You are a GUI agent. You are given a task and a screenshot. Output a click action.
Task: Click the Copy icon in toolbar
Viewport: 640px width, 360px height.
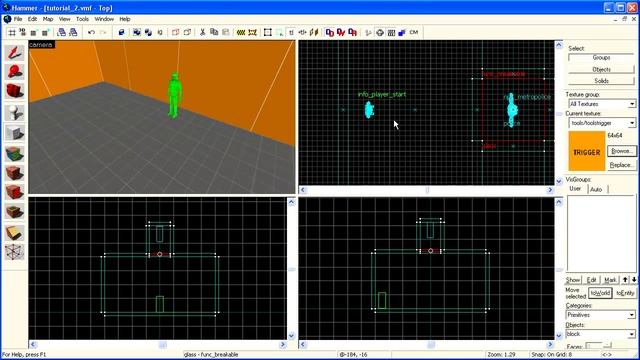(214, 32)
